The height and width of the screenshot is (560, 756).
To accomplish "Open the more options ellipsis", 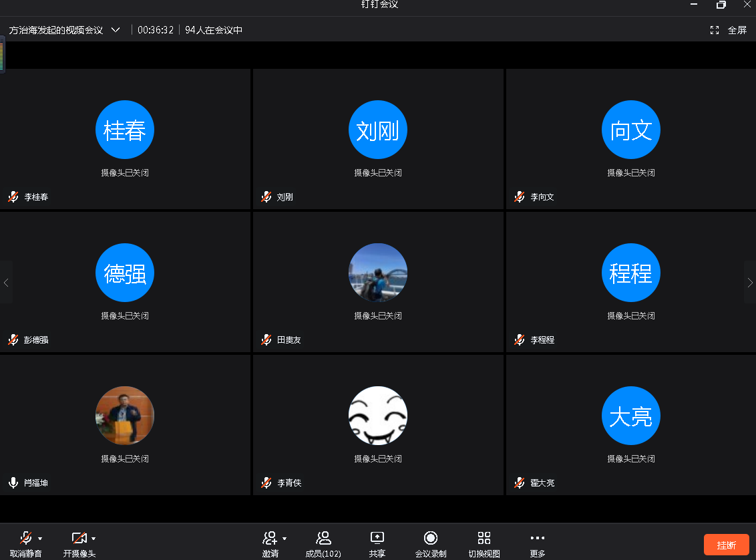I will pos(538,538).
